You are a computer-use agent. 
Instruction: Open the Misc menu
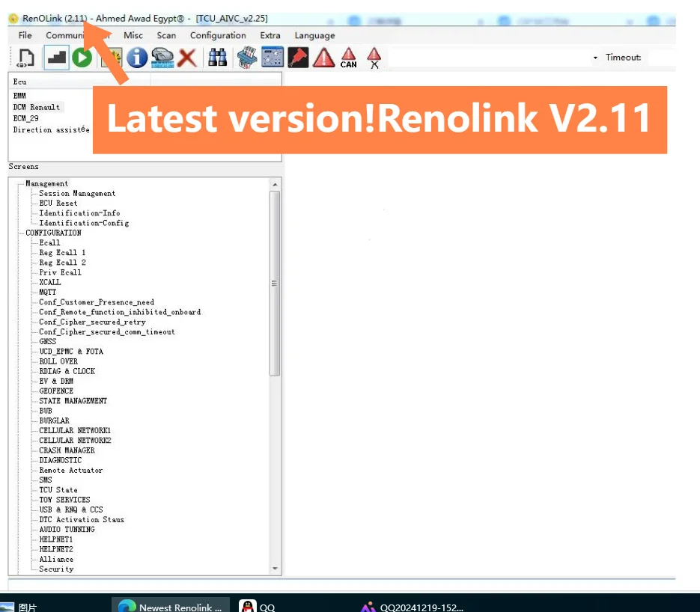(x=133, y=35)
